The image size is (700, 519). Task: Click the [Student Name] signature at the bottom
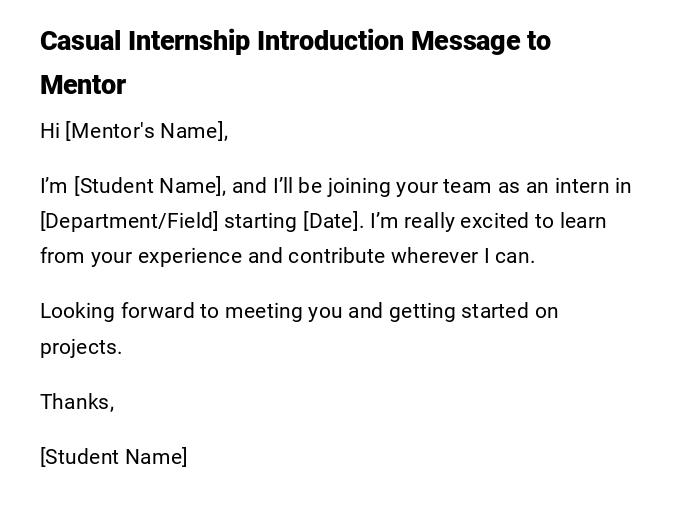(113, 457)
